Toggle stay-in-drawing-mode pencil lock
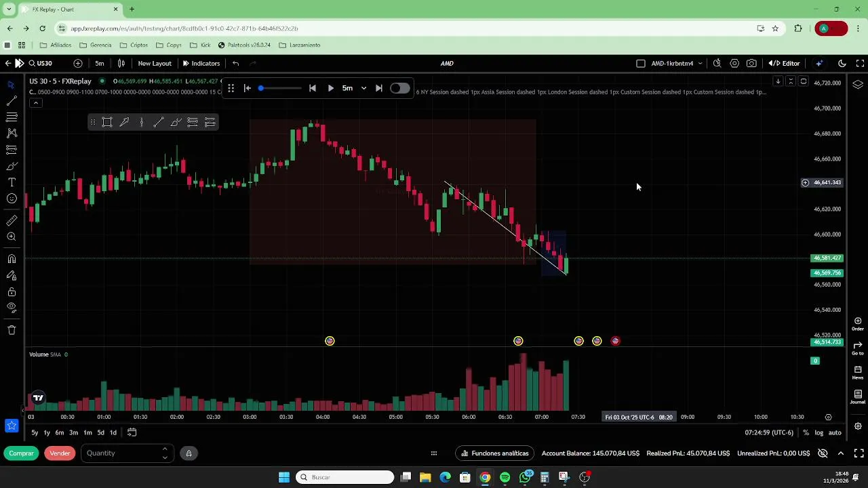The height and width of the screenshot is (488, 868). (12, 276)
